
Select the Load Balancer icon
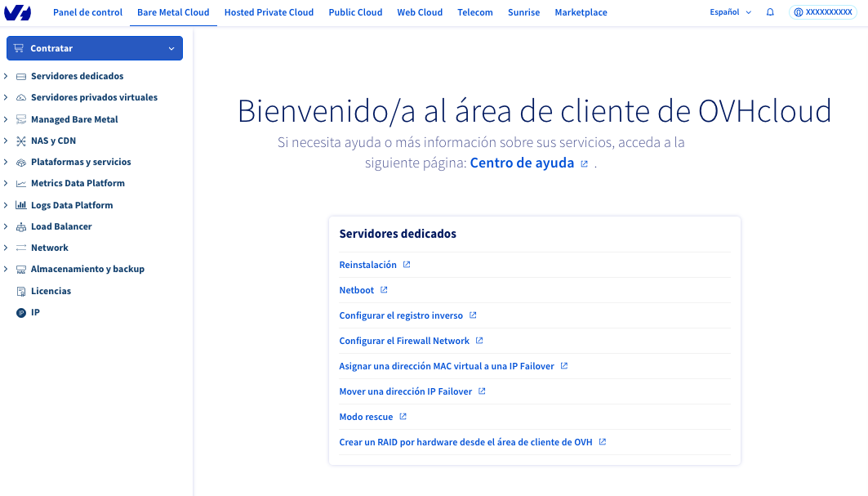click(x=20, y=226)
